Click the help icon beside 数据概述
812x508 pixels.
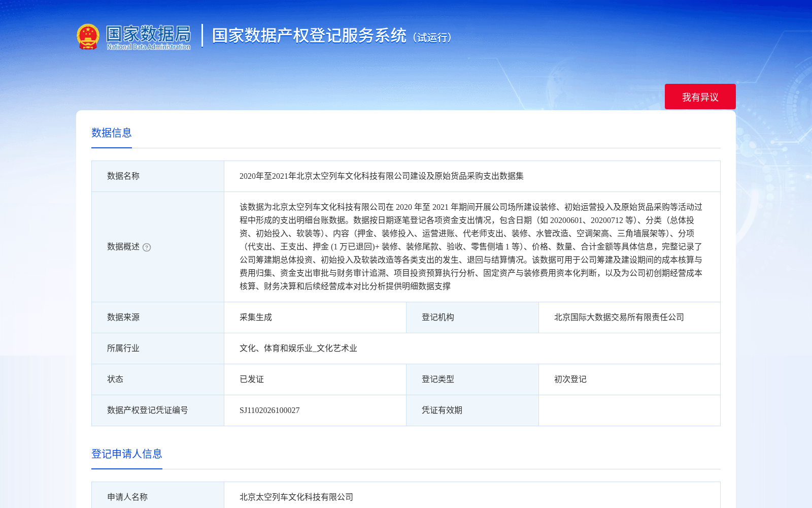click(x=147, y=247)
